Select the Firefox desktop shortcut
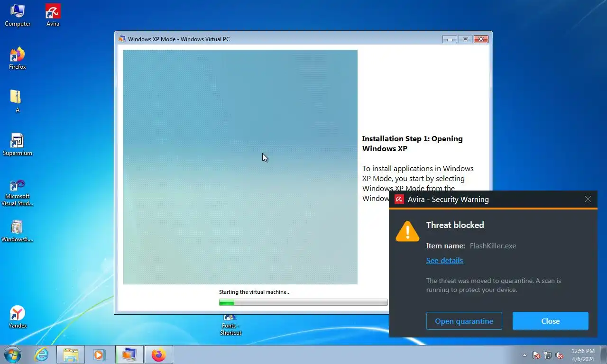607x364 pixels. click(18, 58)
